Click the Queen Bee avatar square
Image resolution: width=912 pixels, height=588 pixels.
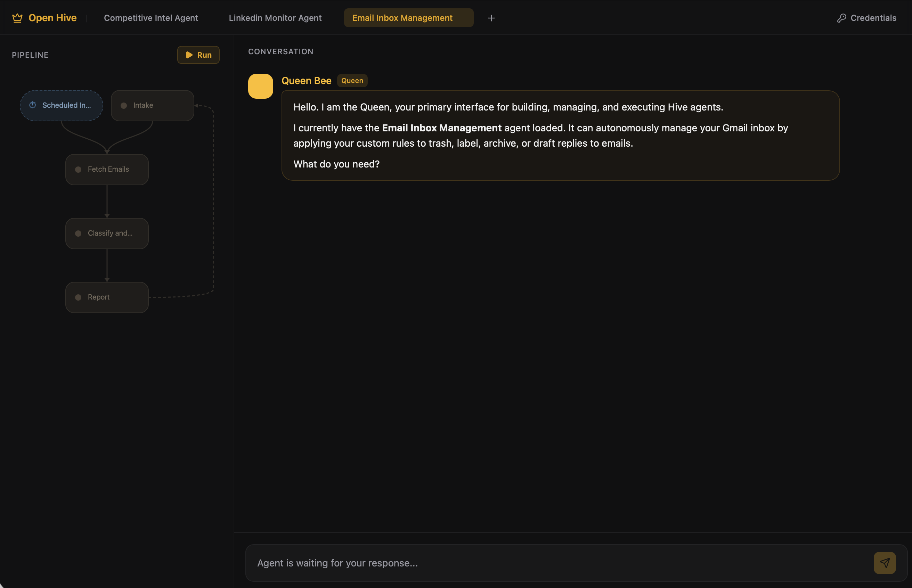click(260, 86)
